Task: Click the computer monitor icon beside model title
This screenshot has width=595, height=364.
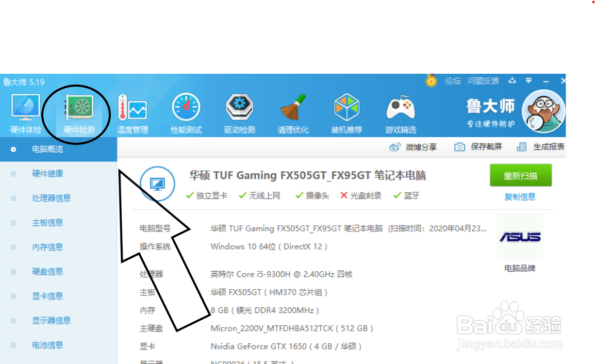Action: (157, 184)
